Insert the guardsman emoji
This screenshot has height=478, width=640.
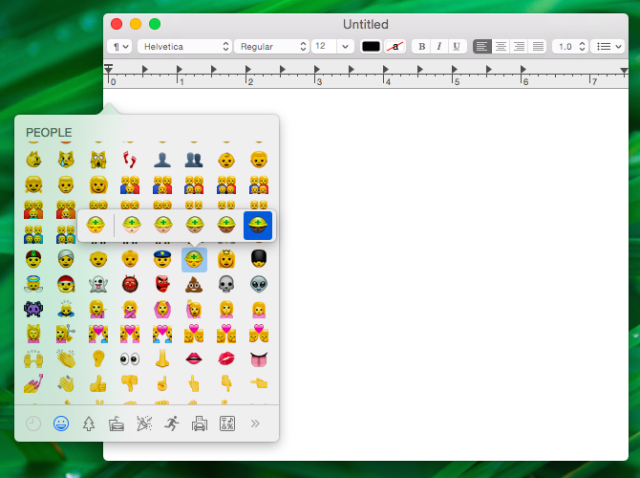[x=259, y=259]
